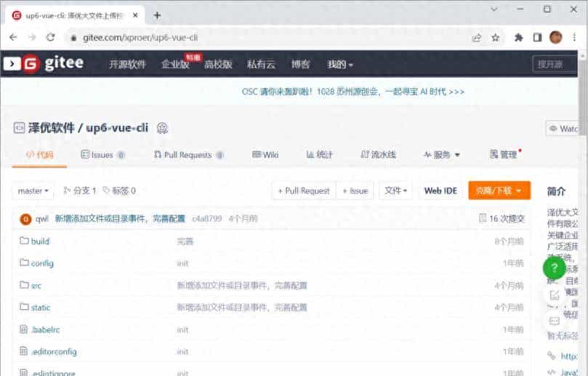Click the search 搜开源 input field
Viewport: 588px width, 376px height.
point(555,64)
